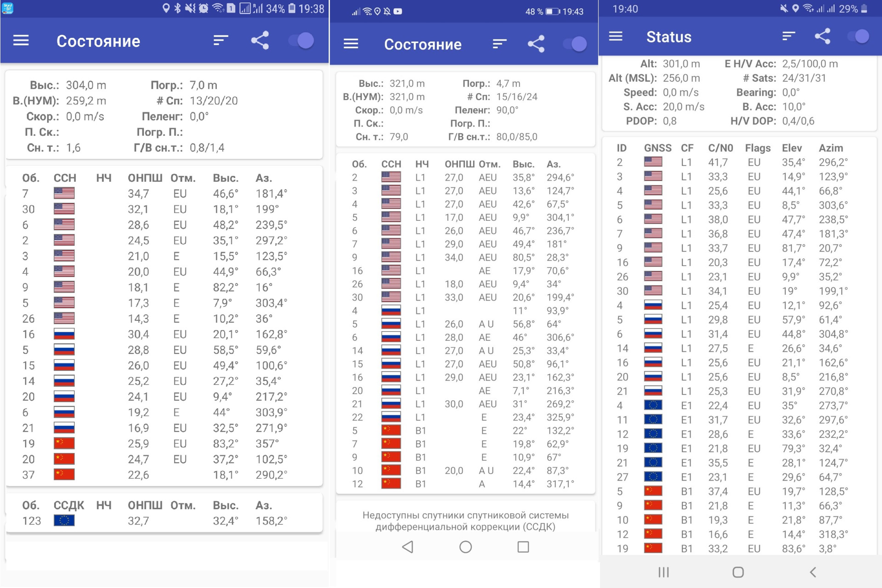Tap Пеленг value 90,0° in middle screen
The image size is (882, 588).
coord(507,110)
